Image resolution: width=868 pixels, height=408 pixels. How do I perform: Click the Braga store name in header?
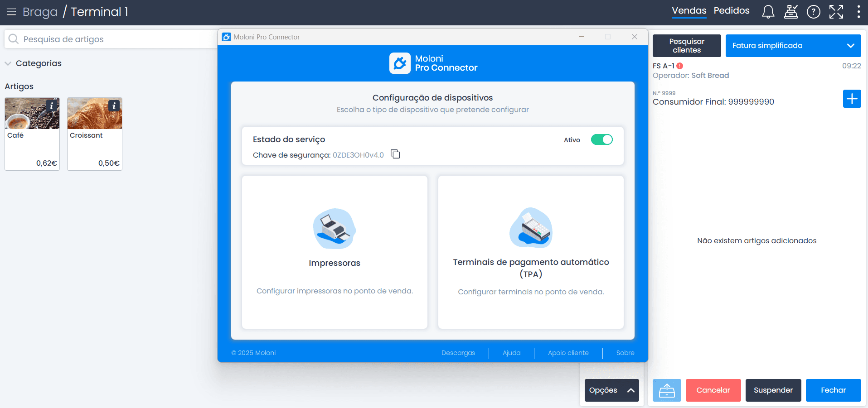[x=40, y=12]
